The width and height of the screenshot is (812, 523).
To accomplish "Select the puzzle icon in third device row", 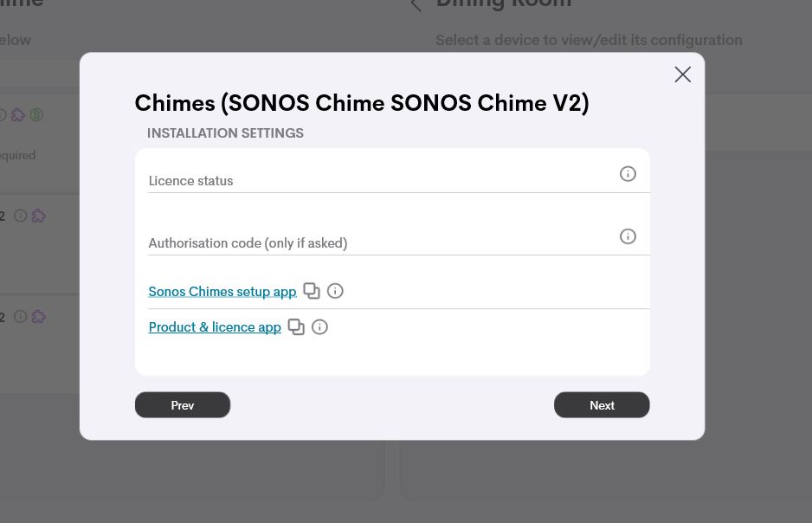I will [x=38, y=316].
